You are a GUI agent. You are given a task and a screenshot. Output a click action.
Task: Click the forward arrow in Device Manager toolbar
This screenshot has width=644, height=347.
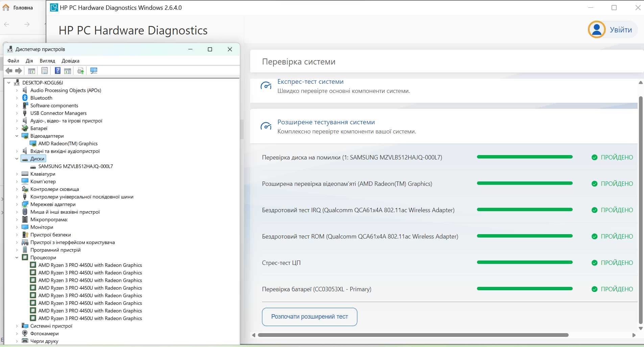point(19,71)
